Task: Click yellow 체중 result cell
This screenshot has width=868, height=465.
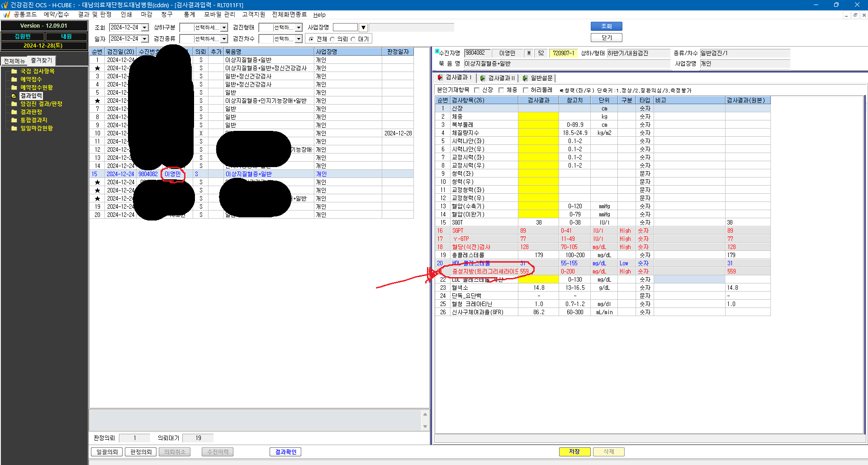Action: tap(538, 116)
